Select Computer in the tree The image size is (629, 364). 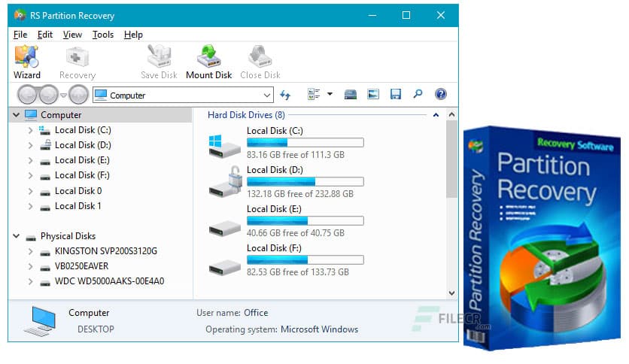tap(61, 115)
